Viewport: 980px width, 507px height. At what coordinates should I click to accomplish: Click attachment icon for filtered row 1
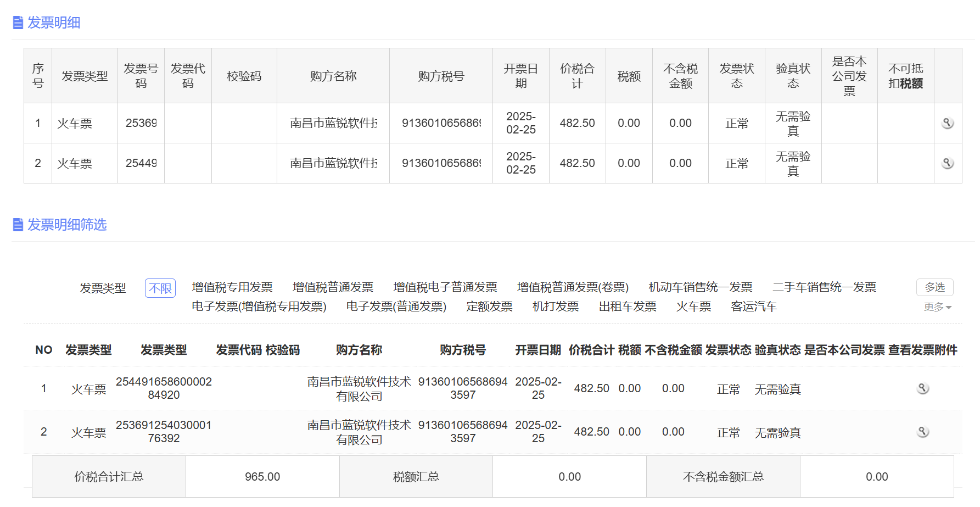click(x=922, y=387)
